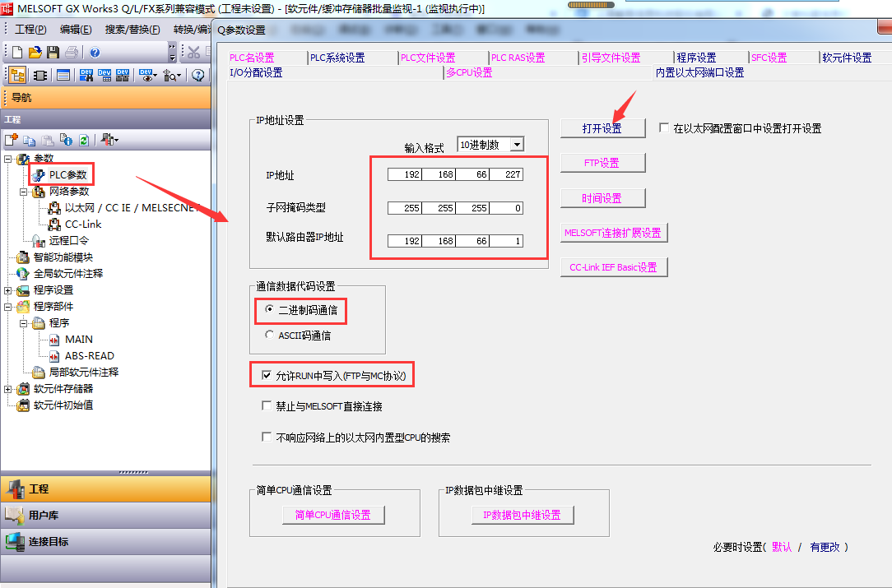Click the blue Help question mark icon
The height and width of the screenshot is (588, 892).
click(x=95, y=53)
